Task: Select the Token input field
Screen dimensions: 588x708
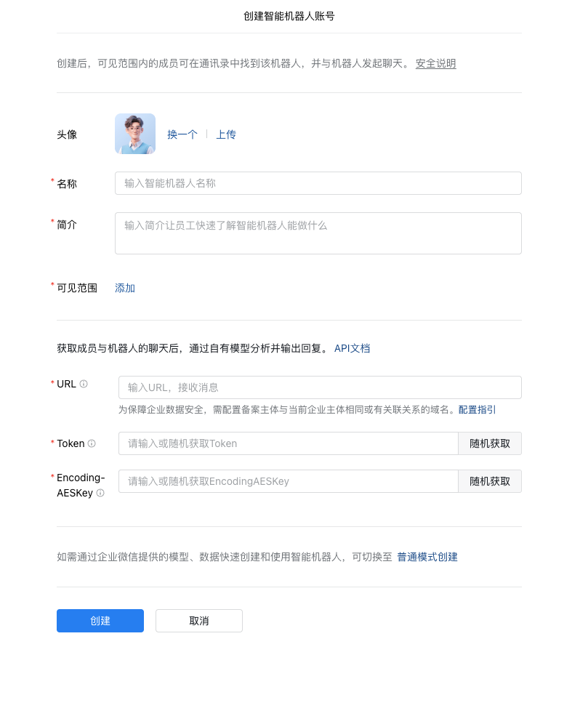Action: (288, 443)
